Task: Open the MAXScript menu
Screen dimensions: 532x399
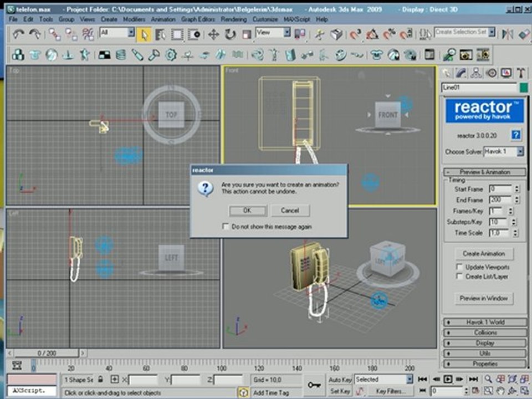Action: coord(296,19)
